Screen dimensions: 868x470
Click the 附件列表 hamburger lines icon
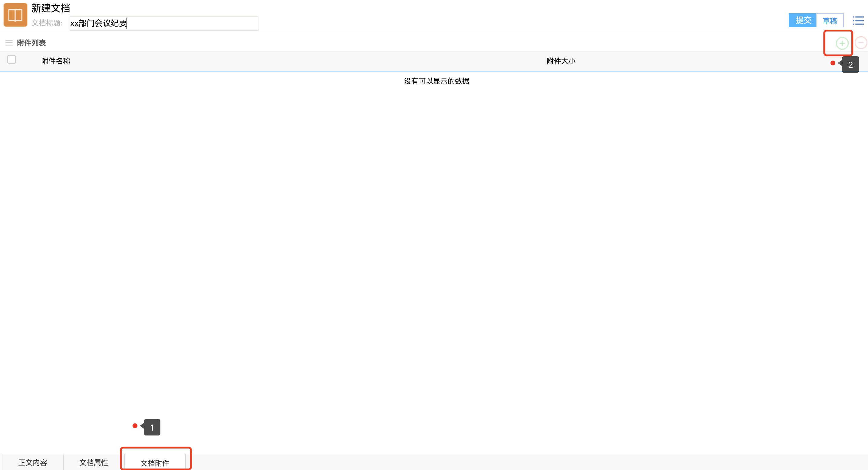[x=9, y=43]
